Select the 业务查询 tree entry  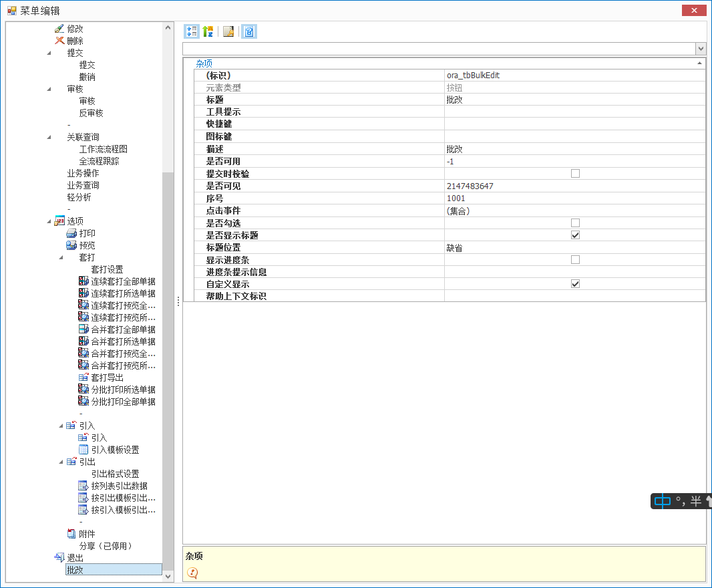[x=83, y=185]
